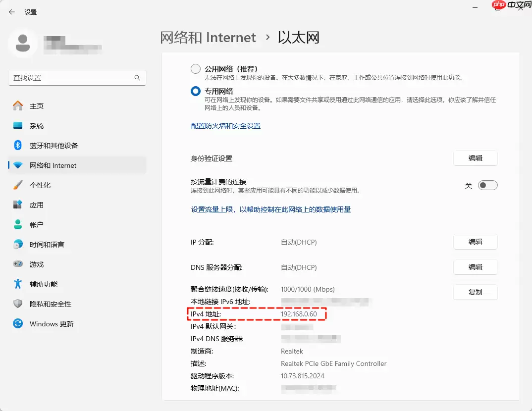
Task: Click the 物理地址(MAC) label
Action: coord(215,388)
